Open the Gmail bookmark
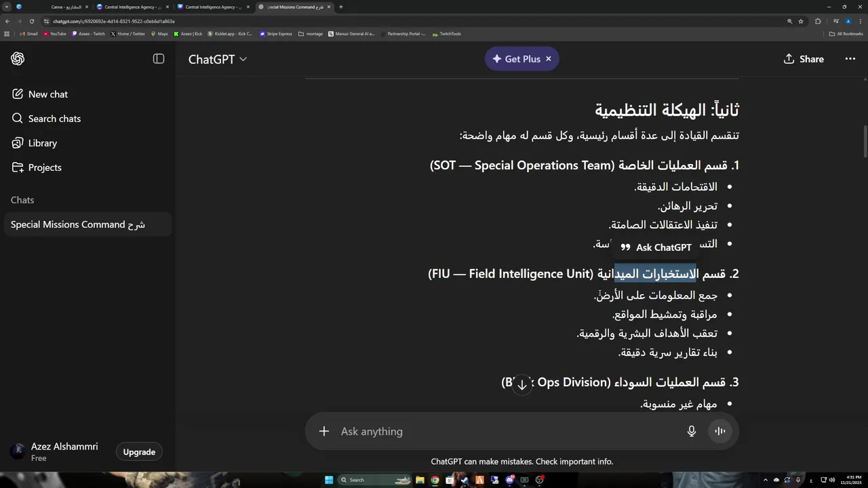 [x=28, y=34]
